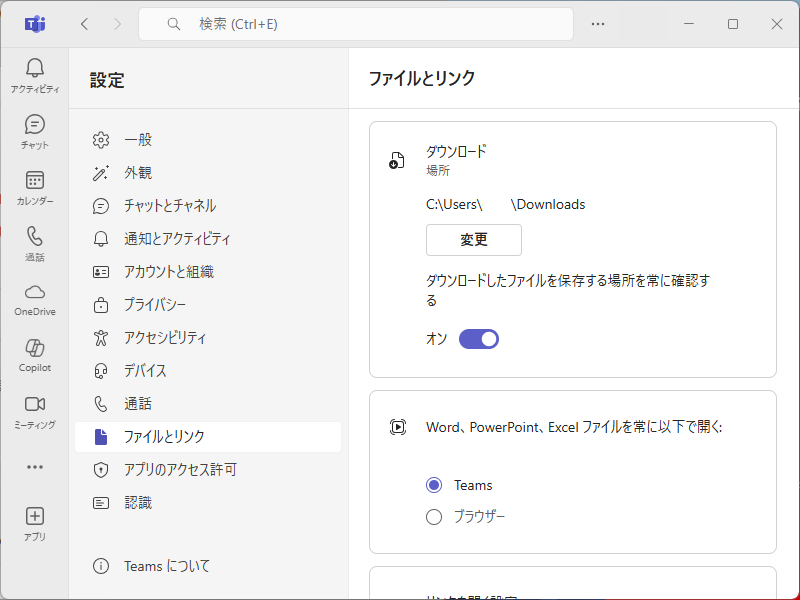Open 一般 settings section
The height and width of the screenshot is (600, 800).
click(138, 140)
